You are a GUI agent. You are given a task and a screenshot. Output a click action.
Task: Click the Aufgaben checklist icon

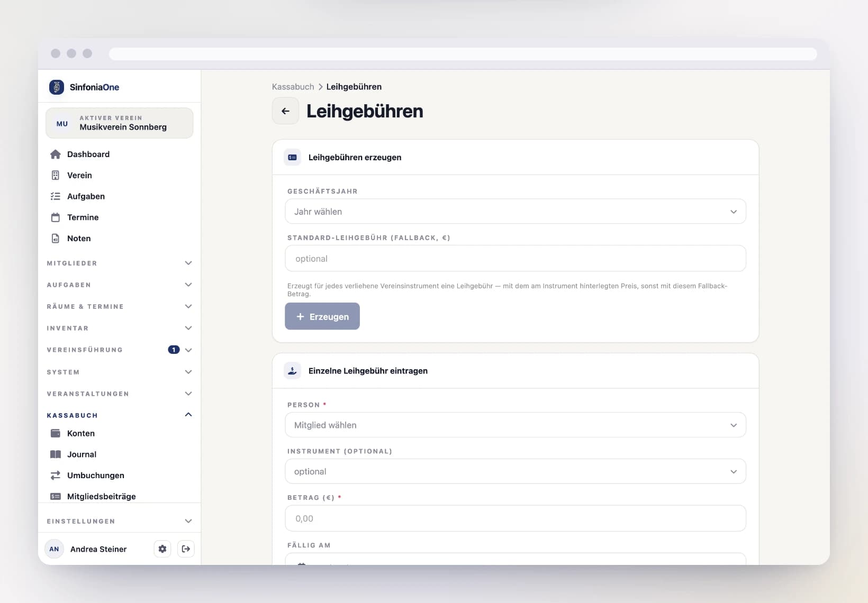[55, 196]
